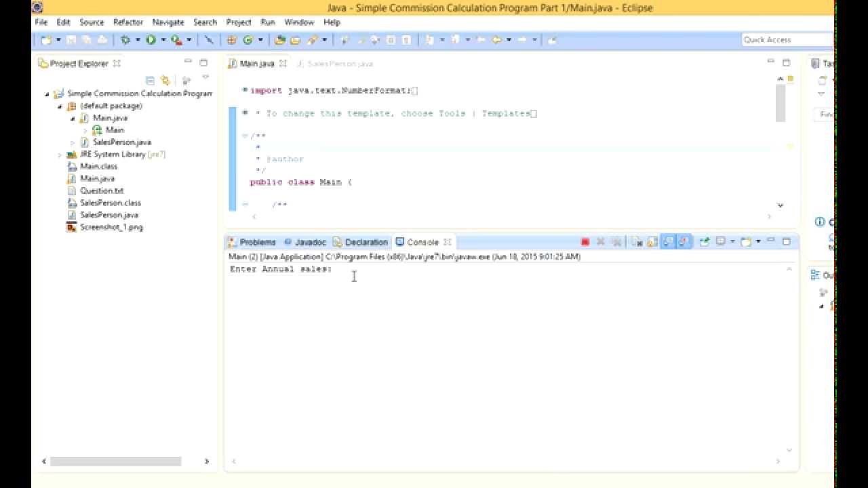
Task: Click the green Run button in toolbar
Action: click(x=151, y=40)
